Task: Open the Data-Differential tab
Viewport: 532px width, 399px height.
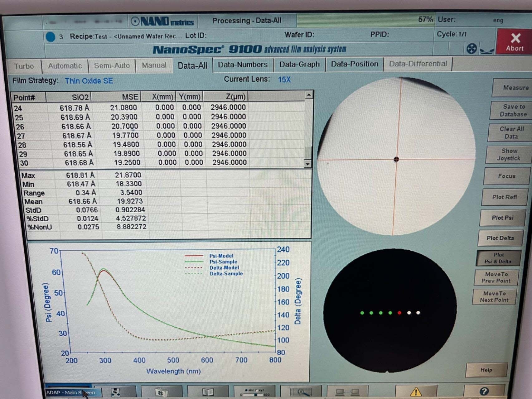Action: pyautogui.click(x=418, y=64)
